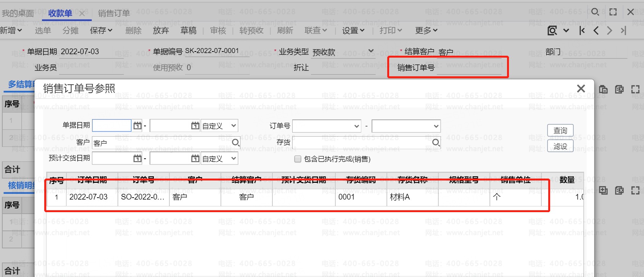Click the 销售订单号 field on the form
The height and width of the screenshot is (277, 644).
tap(469, 68)
